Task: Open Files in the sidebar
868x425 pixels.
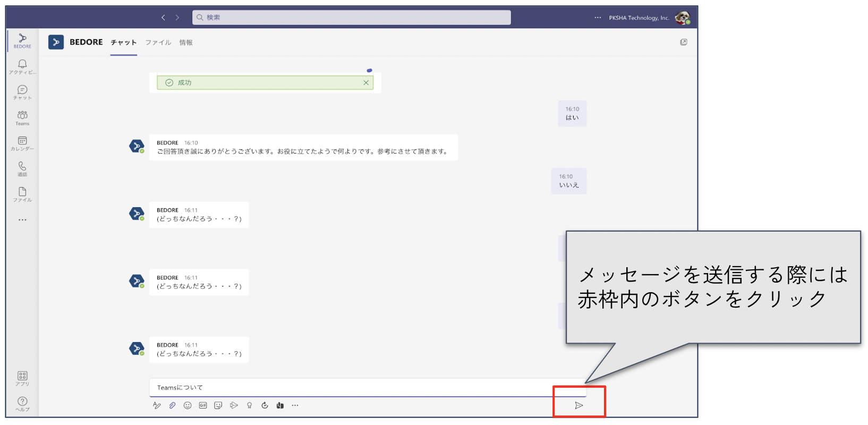Action: pyautogui.click(x=22, y=194)
